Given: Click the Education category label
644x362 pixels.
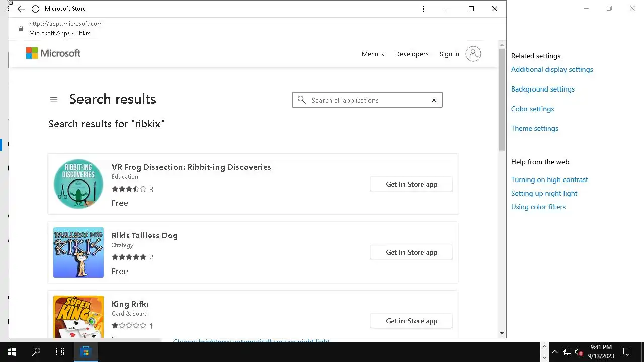Looking at the screenshot, I should click(x=125, y=177).
